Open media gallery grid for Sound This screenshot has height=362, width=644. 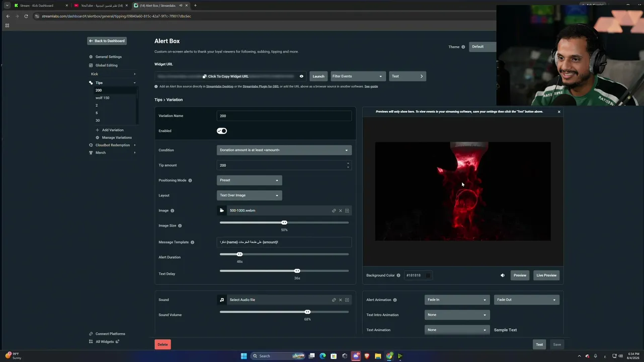click(x=347, y=300)
